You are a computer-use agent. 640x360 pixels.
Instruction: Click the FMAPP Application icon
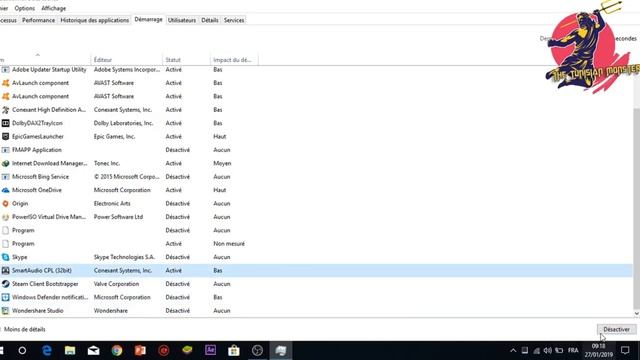(x=5, y=150)
